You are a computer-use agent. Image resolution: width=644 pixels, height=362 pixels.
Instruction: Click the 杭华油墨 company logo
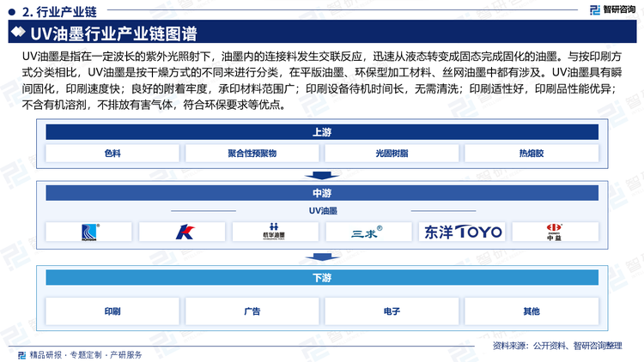pos(275,232)
